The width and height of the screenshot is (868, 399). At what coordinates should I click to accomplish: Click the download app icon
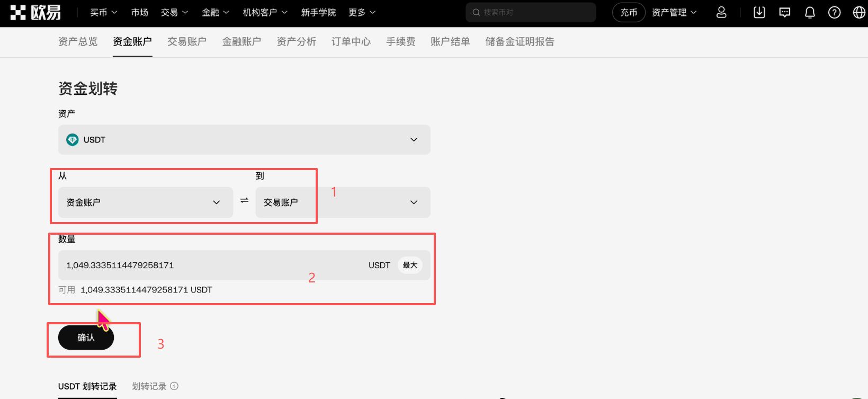pos(759,12)
